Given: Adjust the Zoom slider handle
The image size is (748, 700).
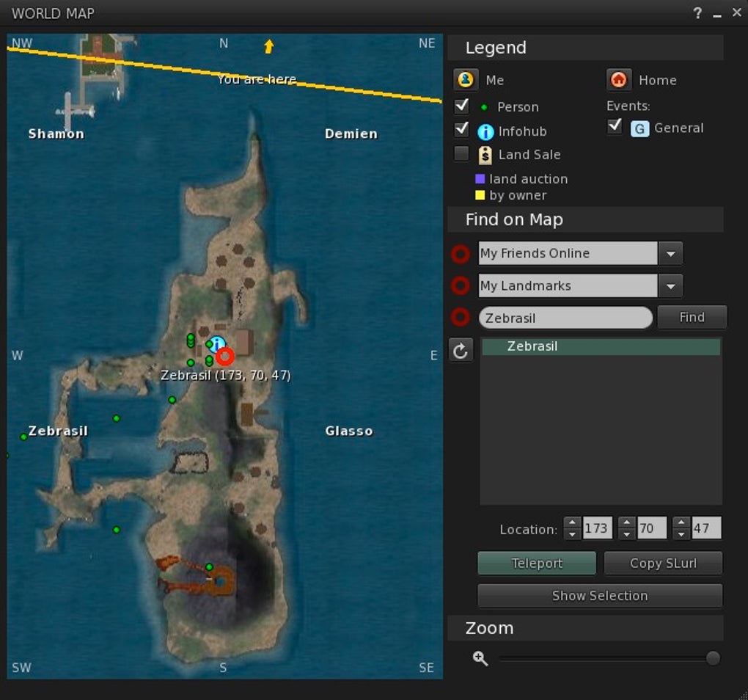Looking at the screenshot, I should pos(713,658).
